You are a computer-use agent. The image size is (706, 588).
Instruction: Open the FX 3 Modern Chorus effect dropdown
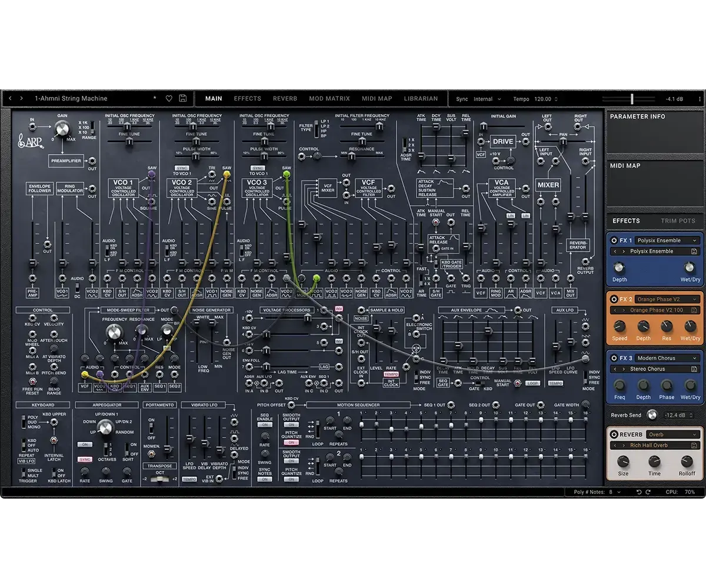[667, 358]
